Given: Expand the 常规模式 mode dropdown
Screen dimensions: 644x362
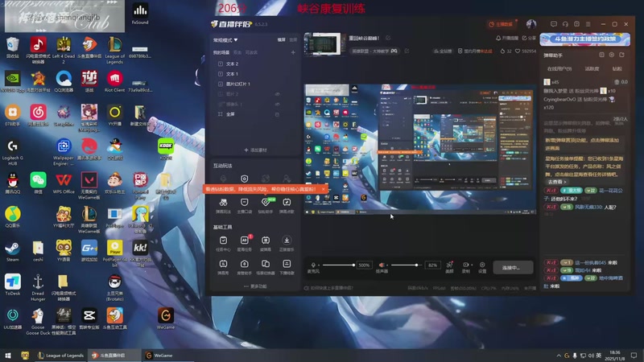Looking at the screenshot, I should [225, 40].
